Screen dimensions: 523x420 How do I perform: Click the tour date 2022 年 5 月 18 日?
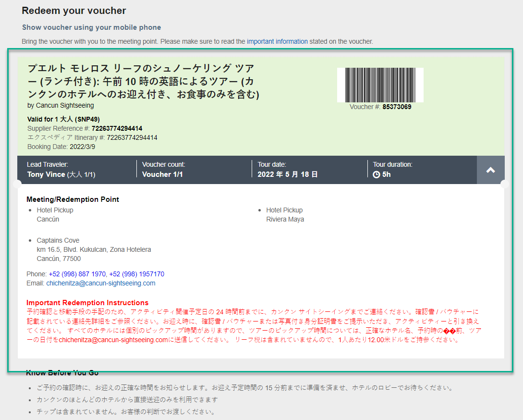coord(288,174)
